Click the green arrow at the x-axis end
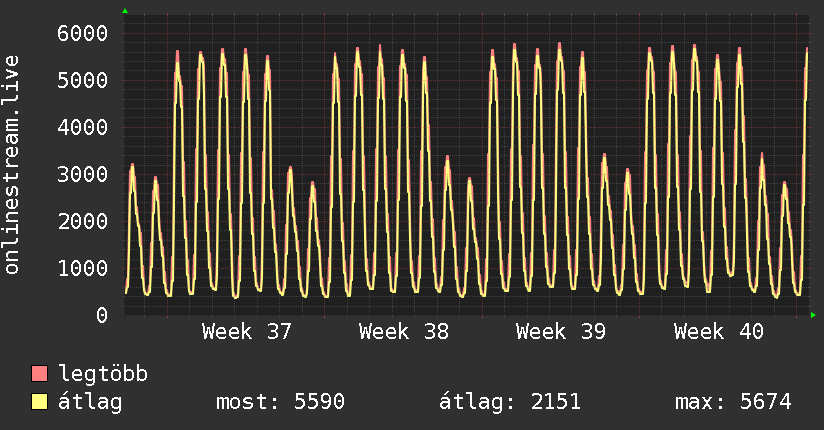824x430 pixels. point(813,315)
